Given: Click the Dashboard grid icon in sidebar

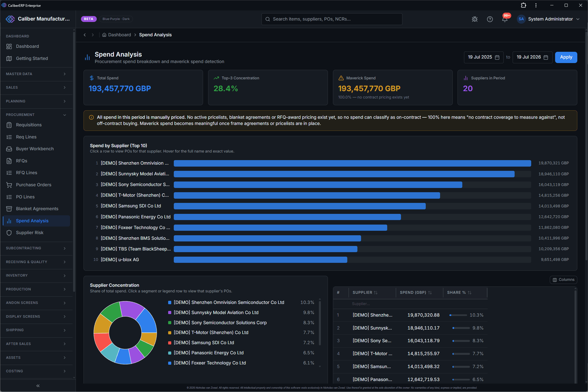Looking at the screenshot, I should [x=9, y=46].
